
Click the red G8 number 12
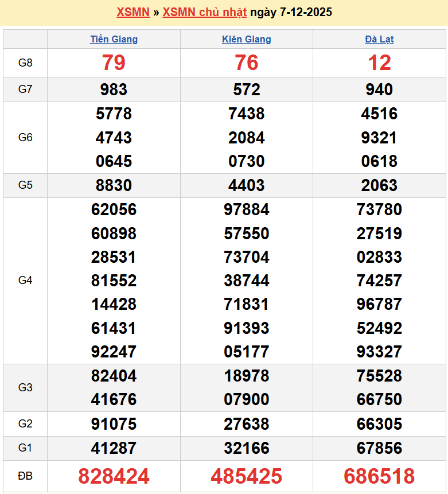pyautogui.click(x=379, y=63)
